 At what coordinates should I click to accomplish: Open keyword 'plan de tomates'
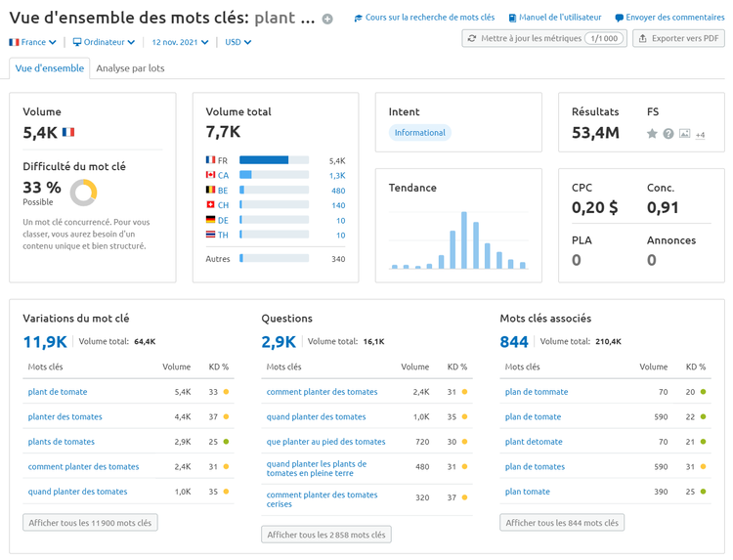click(535, 466)
